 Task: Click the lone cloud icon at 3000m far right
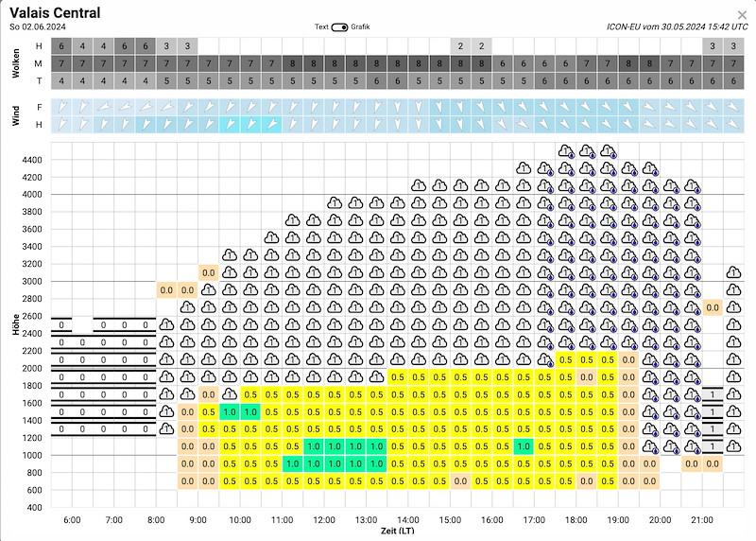point(733,272)
